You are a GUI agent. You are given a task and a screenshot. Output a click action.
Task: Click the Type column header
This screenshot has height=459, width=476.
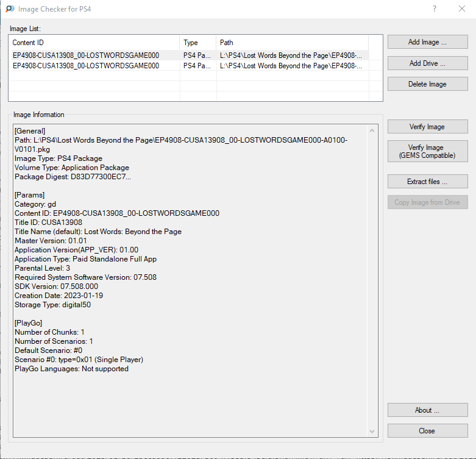tap(198, 43)
